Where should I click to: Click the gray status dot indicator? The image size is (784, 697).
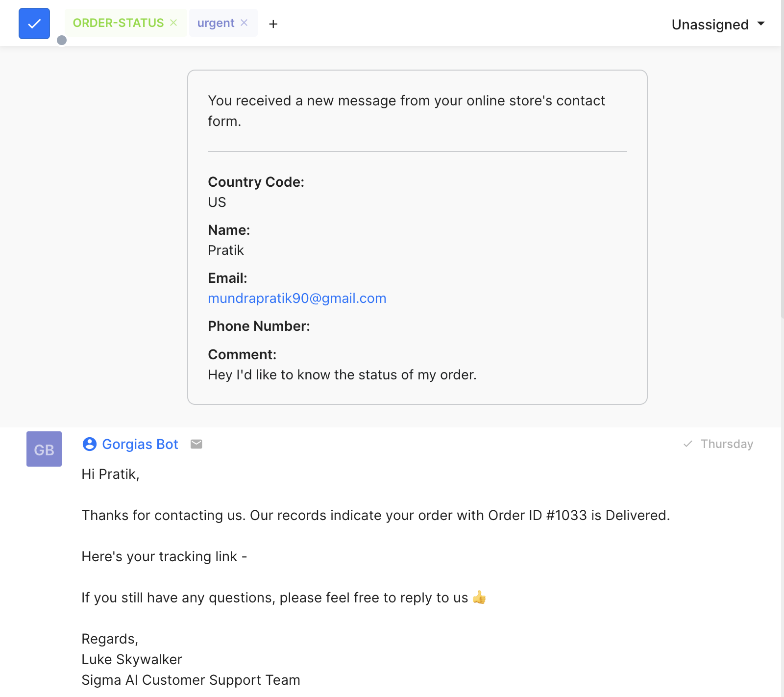(62, 40)
